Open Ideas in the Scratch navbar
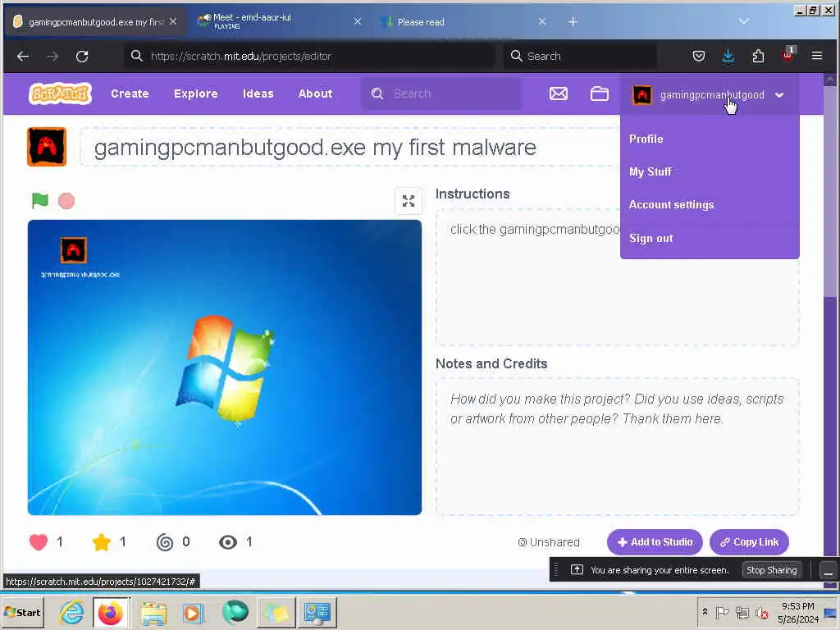Image resolution: width=840 pixels, height=630 pixels. (258, 94)
